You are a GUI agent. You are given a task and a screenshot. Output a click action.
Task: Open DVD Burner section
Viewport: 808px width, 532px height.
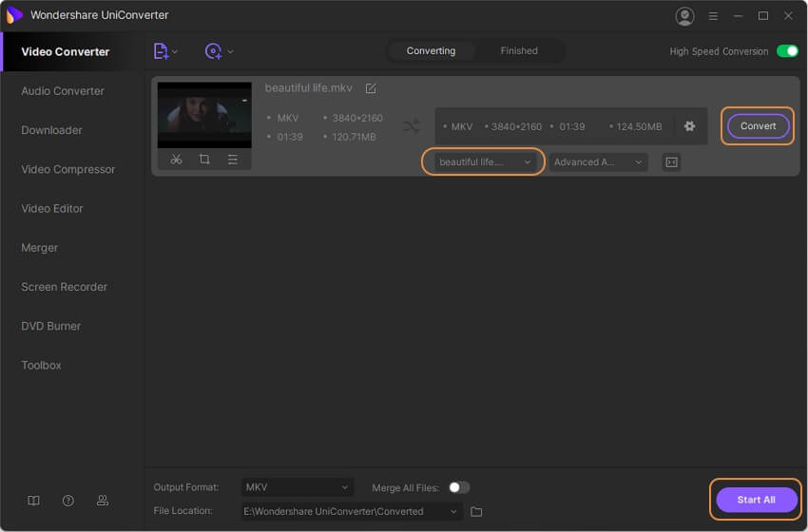coord(51,326)
